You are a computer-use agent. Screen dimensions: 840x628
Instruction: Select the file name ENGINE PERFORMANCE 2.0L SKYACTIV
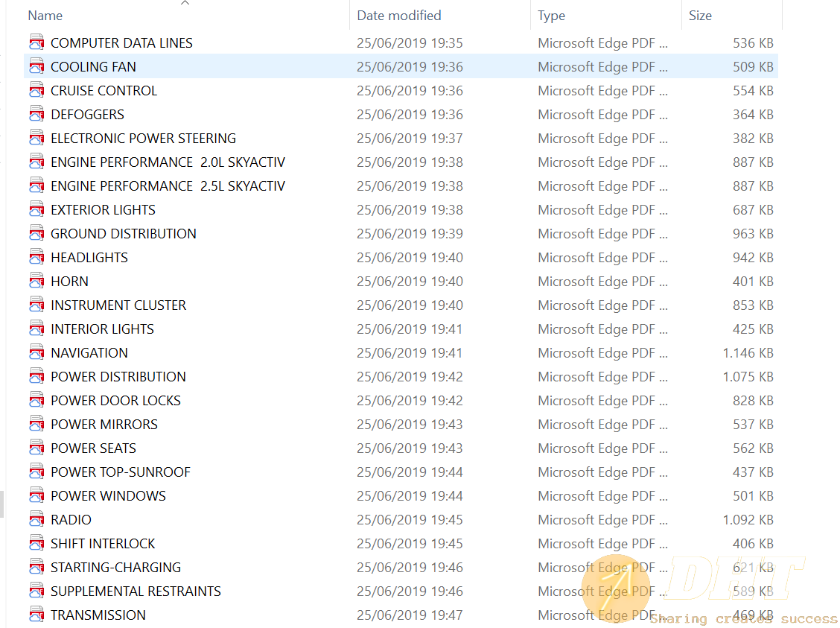coord(168,162)
